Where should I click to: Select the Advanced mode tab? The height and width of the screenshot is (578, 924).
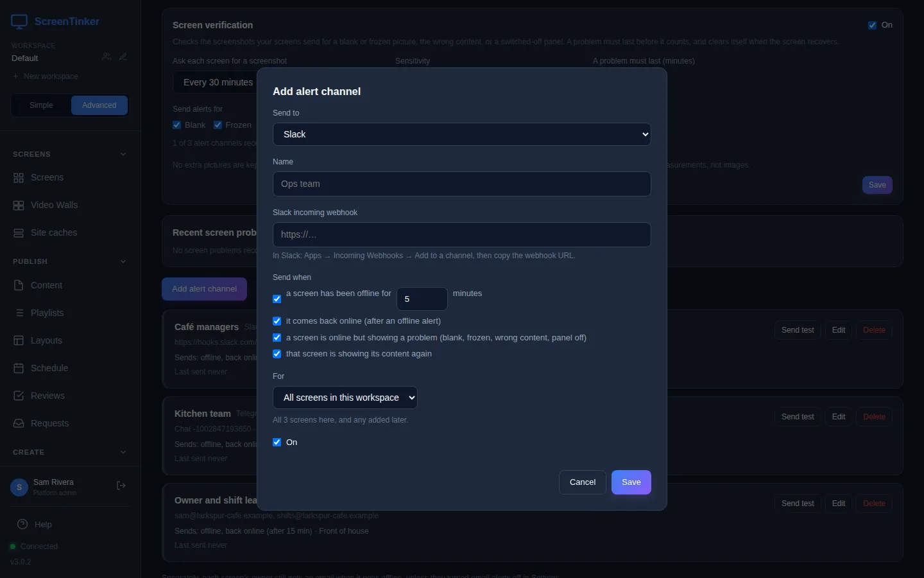(x=99, y=105)
